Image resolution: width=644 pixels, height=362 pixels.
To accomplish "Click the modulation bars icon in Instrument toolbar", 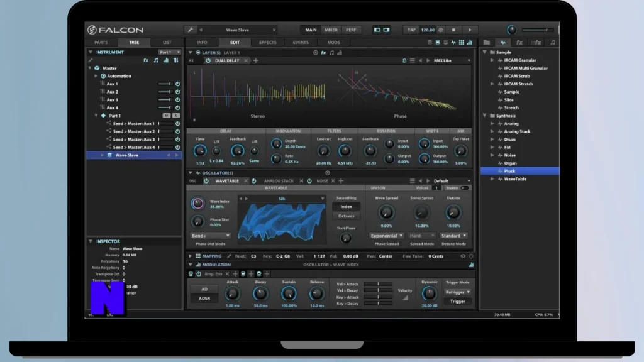I will click(x=166, y=60).
